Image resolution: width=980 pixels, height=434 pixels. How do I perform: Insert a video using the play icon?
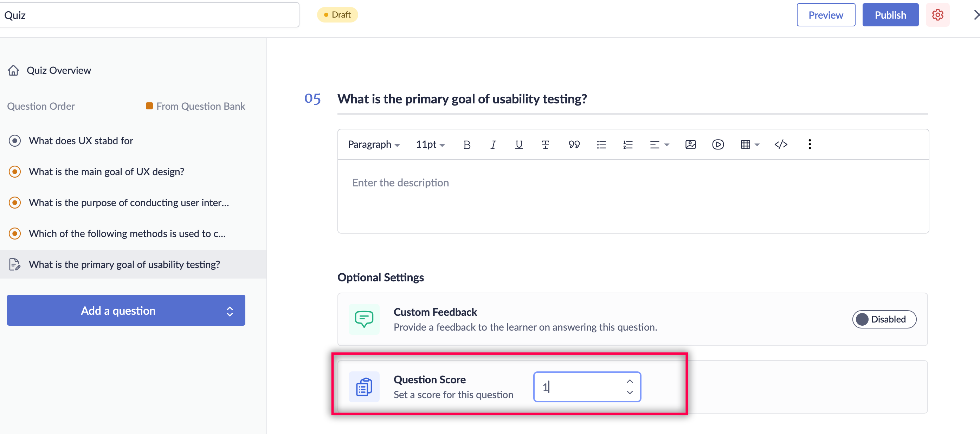[717, 145]
